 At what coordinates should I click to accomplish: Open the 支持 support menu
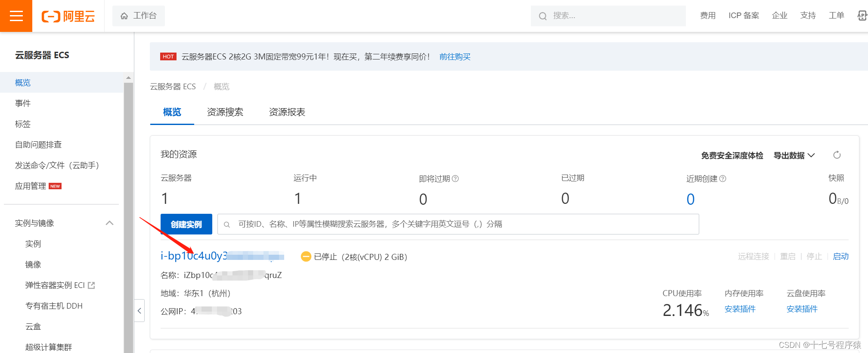(x=808, y=16)
